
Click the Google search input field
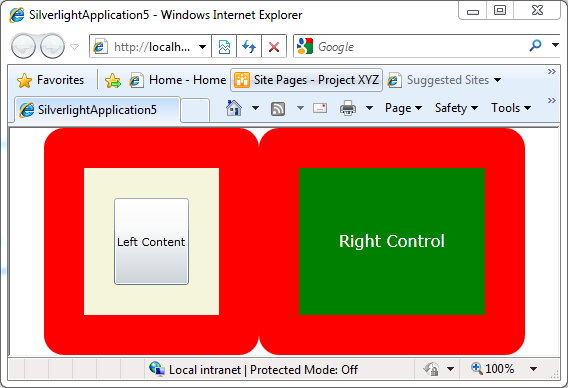click(x=420, y=46)
